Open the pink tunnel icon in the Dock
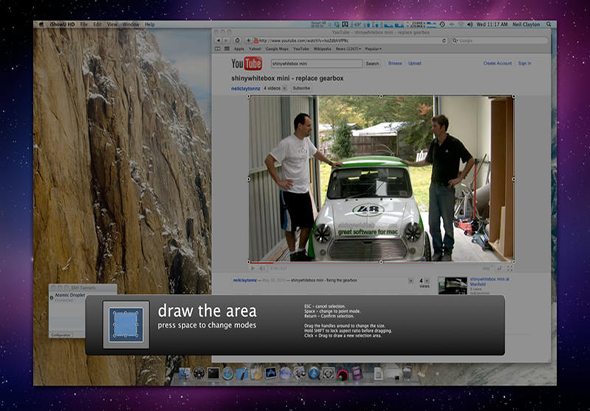The image size is (590, 411). (x=342, y=374)
